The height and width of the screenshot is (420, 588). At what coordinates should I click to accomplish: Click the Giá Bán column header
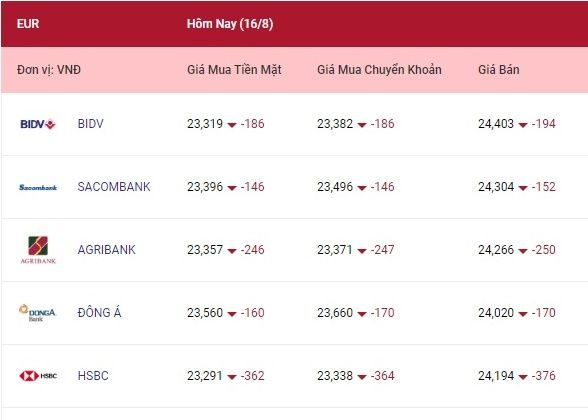(499, 70)
